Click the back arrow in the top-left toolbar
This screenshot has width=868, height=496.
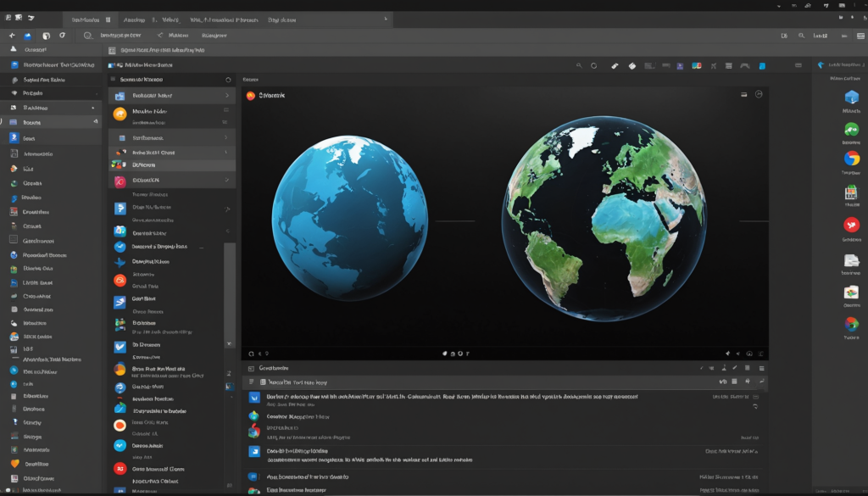pos(12,36)
